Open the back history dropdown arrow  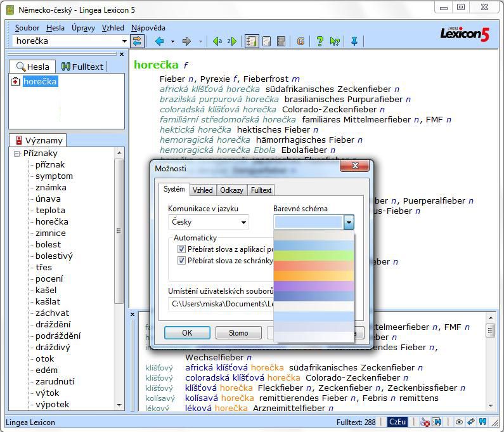click(172, 41)
